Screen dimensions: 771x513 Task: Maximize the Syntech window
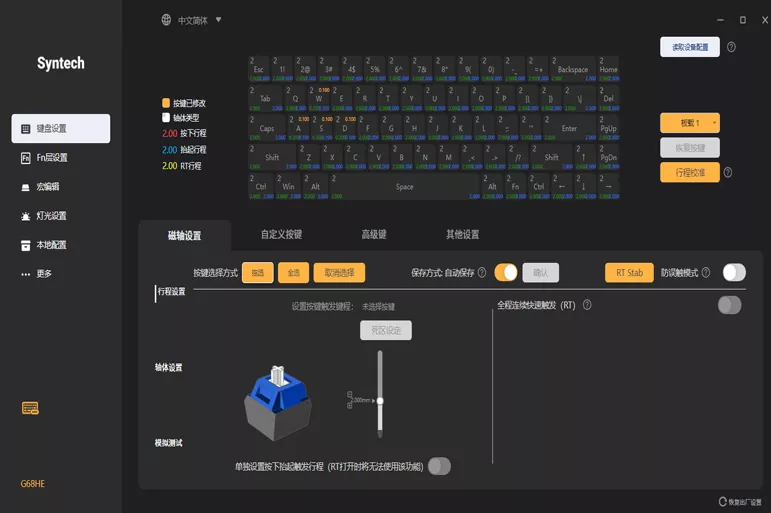coord(742,20)
